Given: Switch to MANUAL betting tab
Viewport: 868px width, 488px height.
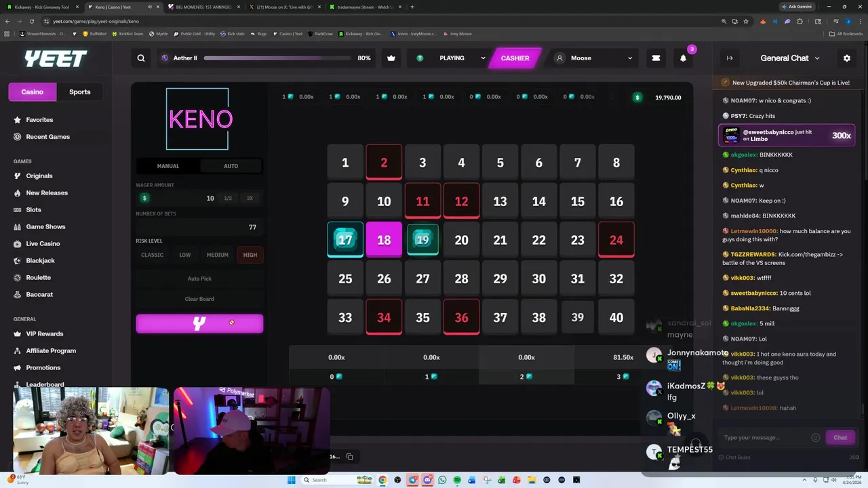Looking at the screenshot, I should 168,166.
